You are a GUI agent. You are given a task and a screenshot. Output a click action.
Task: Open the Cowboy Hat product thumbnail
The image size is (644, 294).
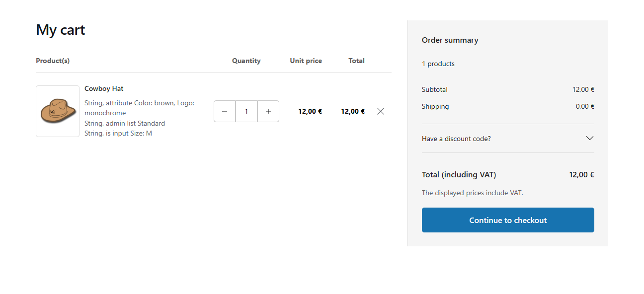[58, 111]
